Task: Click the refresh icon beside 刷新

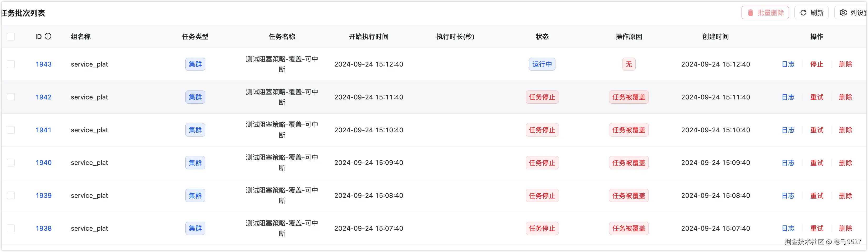Action: pyautogui.click(x=803, y=13)
